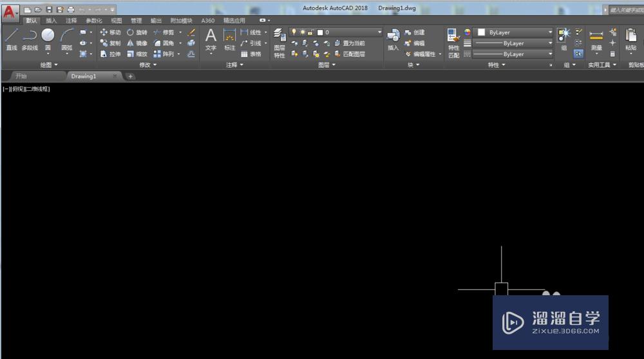
Task: Expand the 块 panel
Action: coord(413,65)
